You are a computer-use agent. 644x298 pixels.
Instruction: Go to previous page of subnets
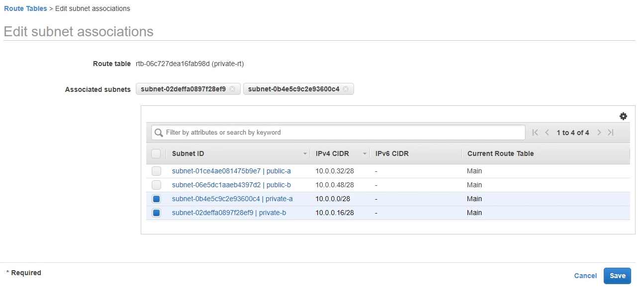[547, 133]
